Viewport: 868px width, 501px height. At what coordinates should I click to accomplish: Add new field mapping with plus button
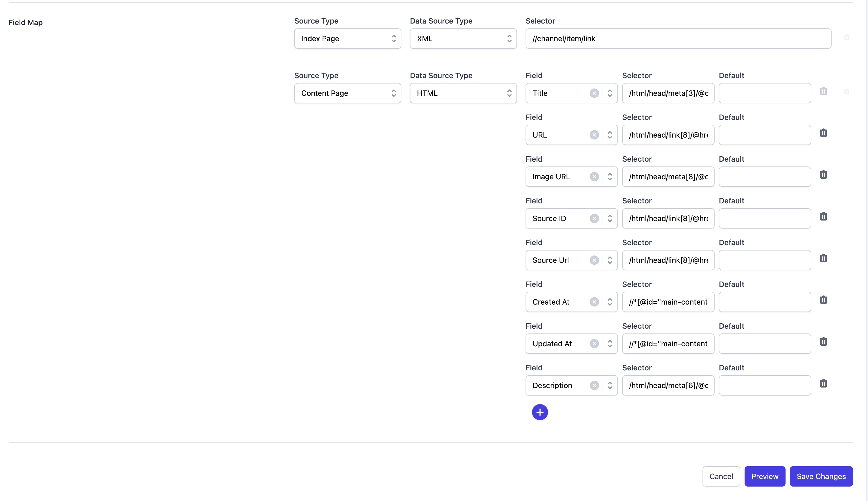coord(540,412)
